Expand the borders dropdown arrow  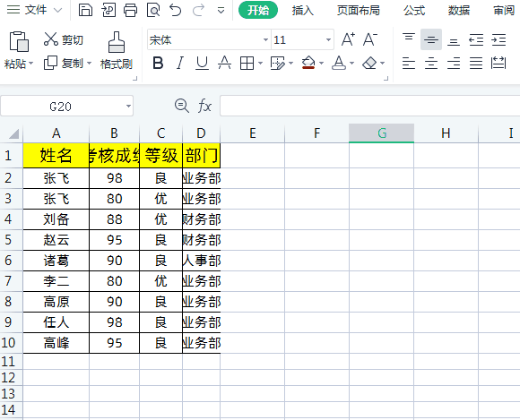[260, 63]
